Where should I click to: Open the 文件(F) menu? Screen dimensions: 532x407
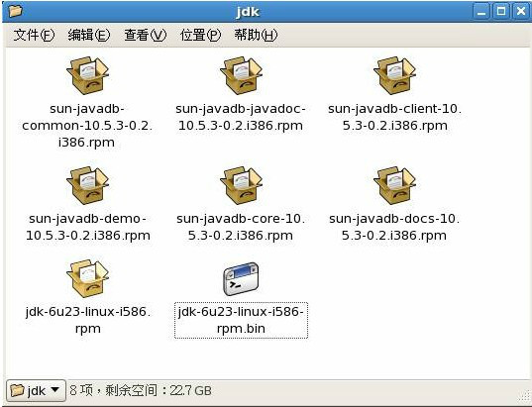point(34,35)
